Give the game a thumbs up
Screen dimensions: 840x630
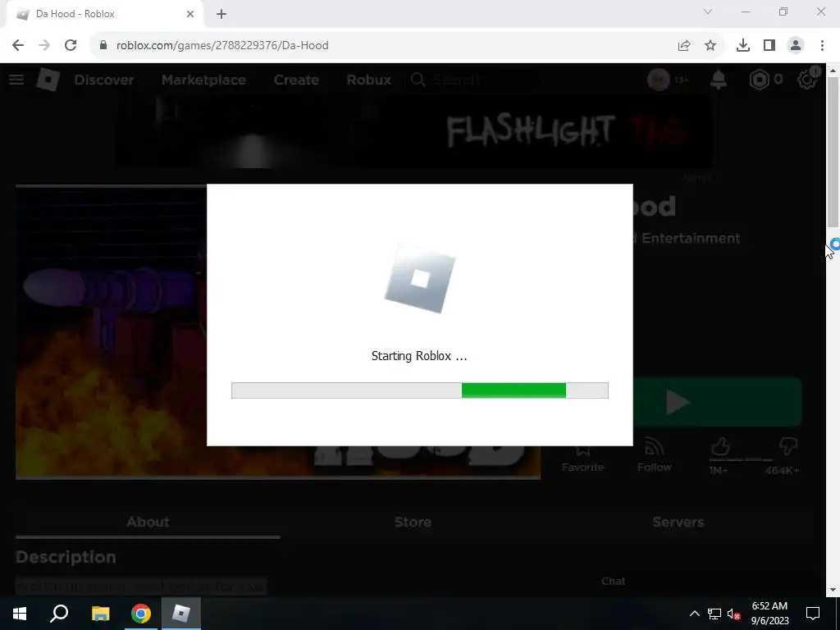pos(719,447)
